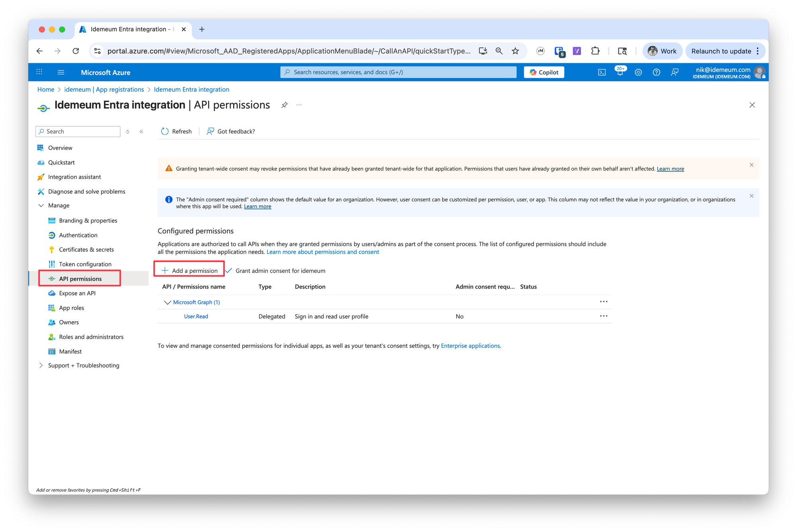The image size is (797, 532).
Task: Click the install app icon in address bar
Action: (x=483, y=51)
